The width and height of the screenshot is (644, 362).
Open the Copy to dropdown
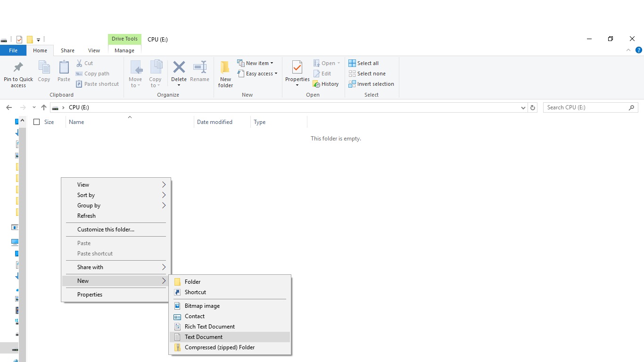point(155,74)
